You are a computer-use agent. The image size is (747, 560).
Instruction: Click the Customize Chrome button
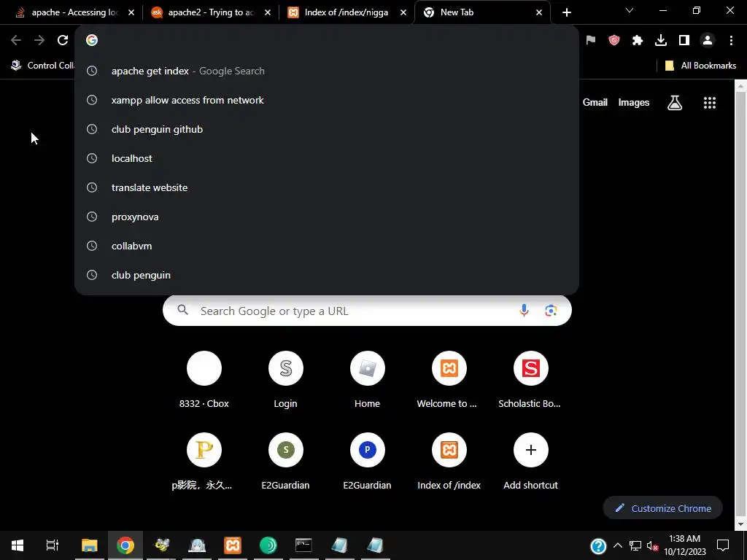click(662, 508)
